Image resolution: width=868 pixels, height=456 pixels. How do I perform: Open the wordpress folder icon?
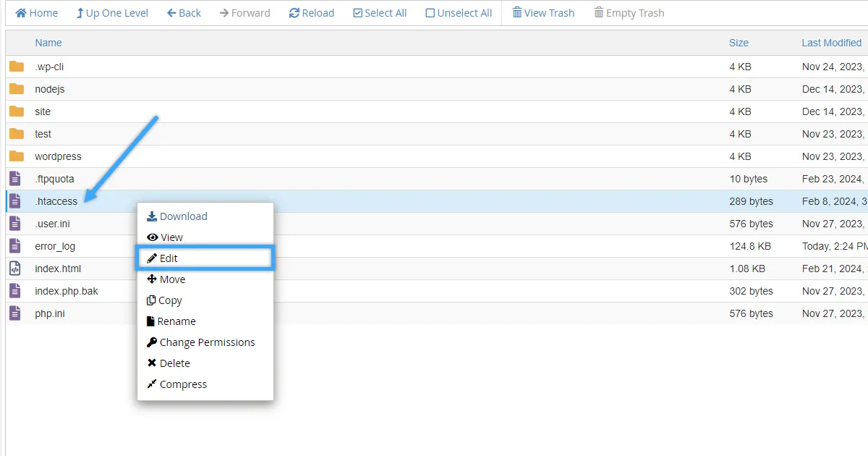pyautogui.click(x=17, y=156)
